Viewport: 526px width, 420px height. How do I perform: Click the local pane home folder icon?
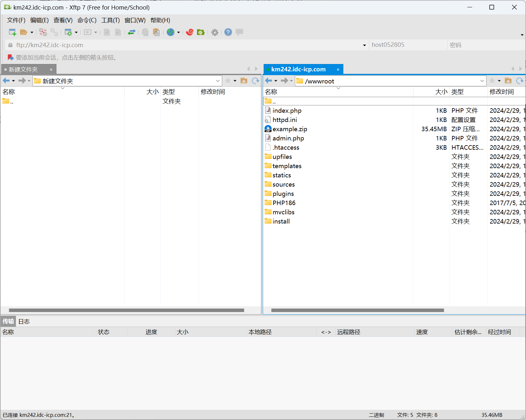point(244,81)
